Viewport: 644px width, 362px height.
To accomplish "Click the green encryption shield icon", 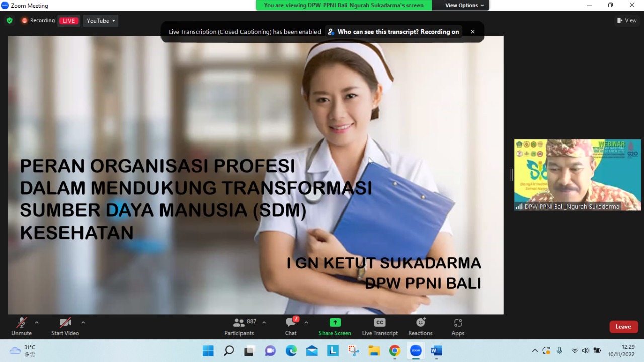I will 9,21.
